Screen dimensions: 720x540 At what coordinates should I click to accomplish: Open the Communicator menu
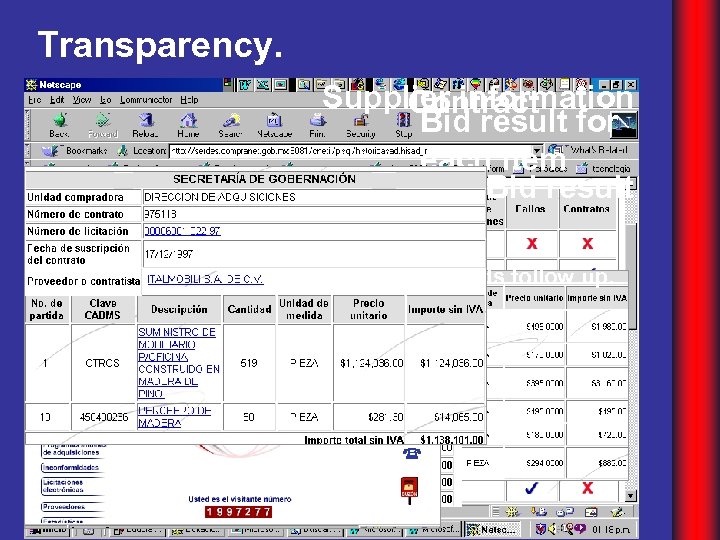146,100
